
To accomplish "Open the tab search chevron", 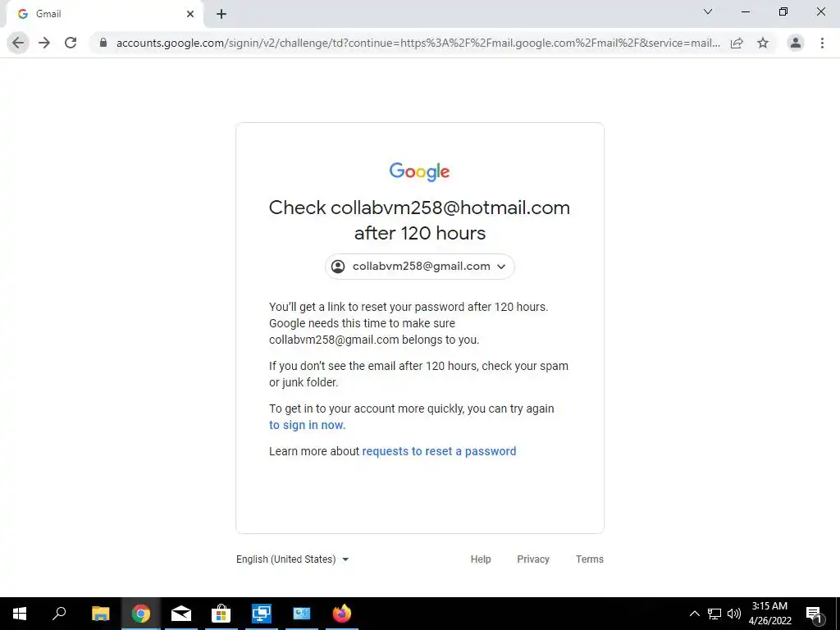I will pyautogui.click(x=708, y=11).
